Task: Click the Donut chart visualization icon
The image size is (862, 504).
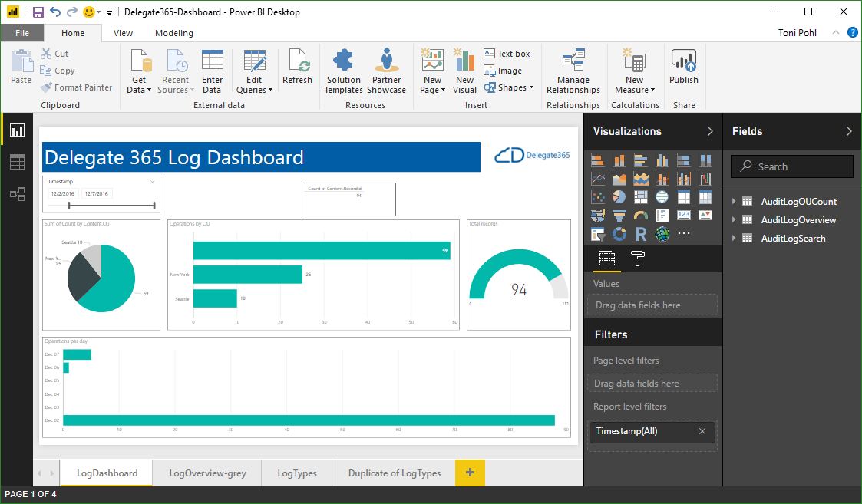Action: (619, 234)
